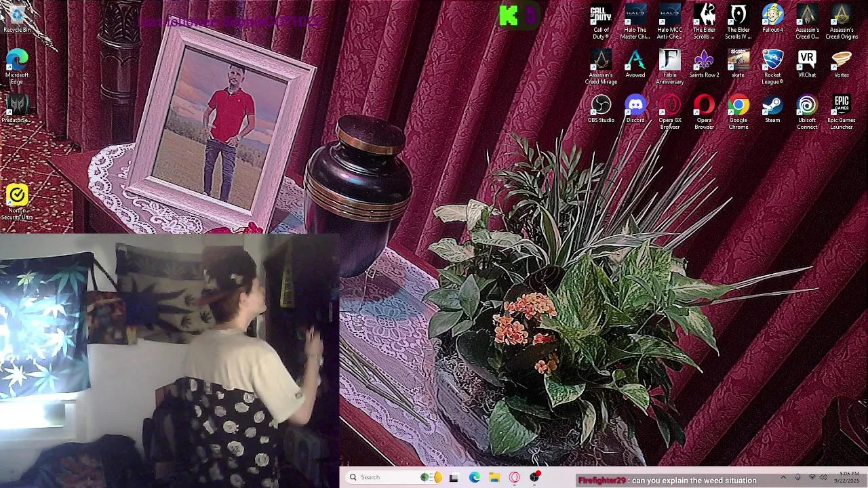Click the taskbar Search box
Screen dimensions: 868x488
coord(393,477)
